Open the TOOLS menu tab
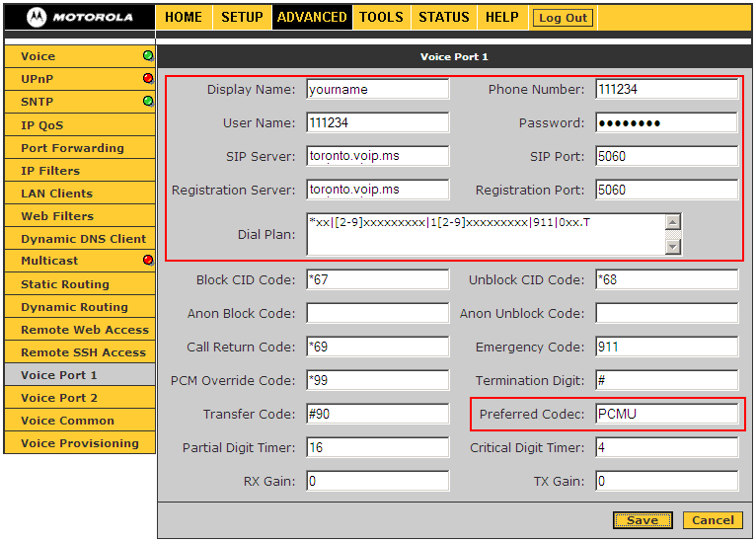 point(381,17)
